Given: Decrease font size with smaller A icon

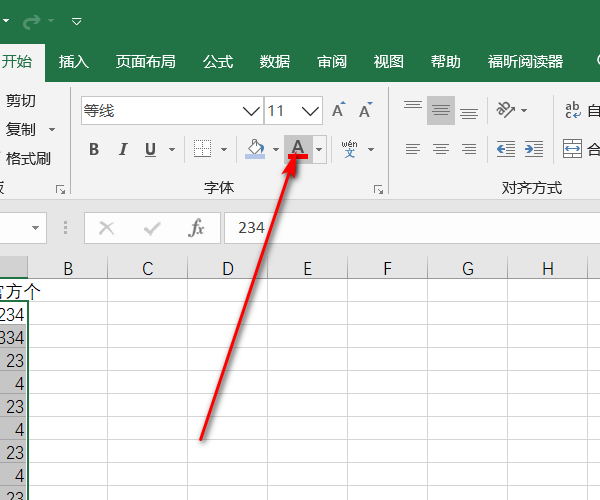Looking at the screenshot, I should [365, 110].
